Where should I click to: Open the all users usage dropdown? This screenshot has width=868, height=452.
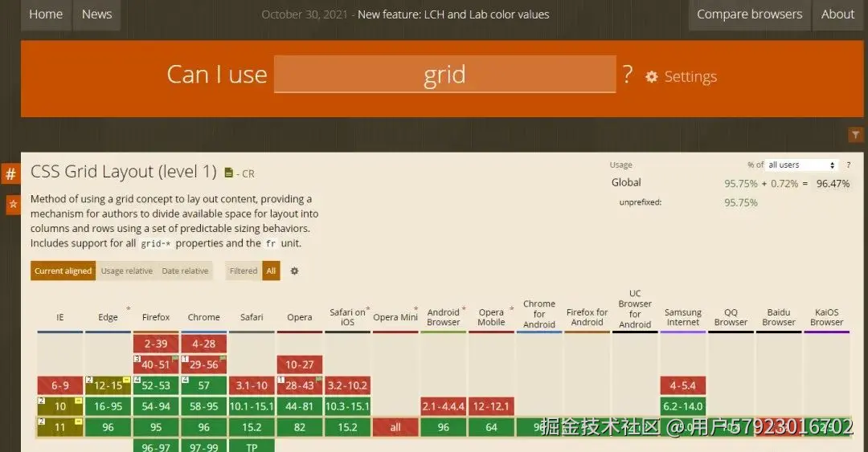coord(801,165)
